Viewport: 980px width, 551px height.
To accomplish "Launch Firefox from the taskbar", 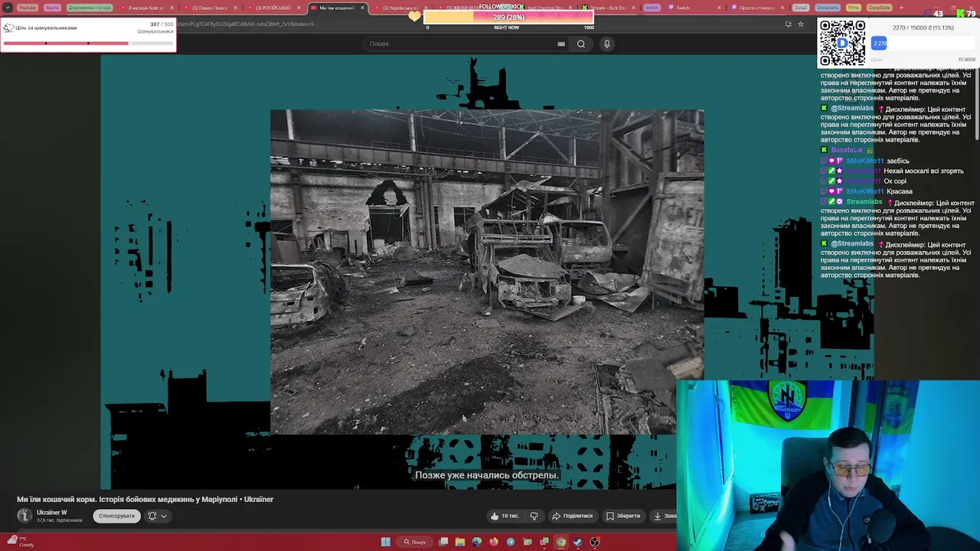I will [494, 542].
